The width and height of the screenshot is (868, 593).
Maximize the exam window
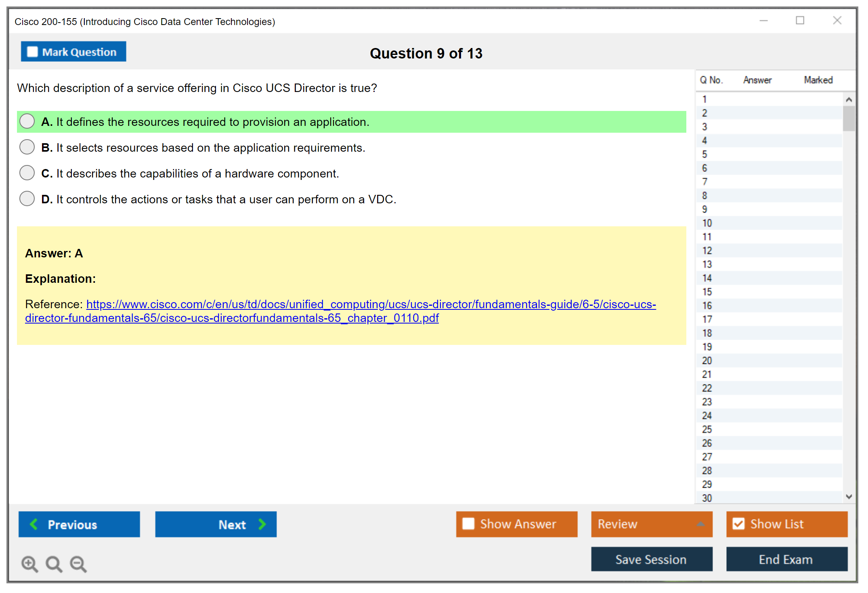click(800, 21)
